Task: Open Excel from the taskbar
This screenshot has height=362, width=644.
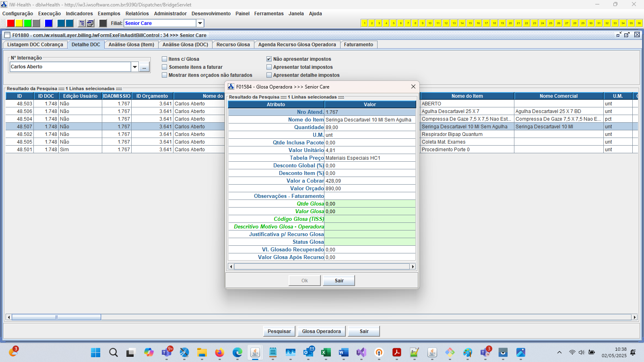Action: point(326,353)
